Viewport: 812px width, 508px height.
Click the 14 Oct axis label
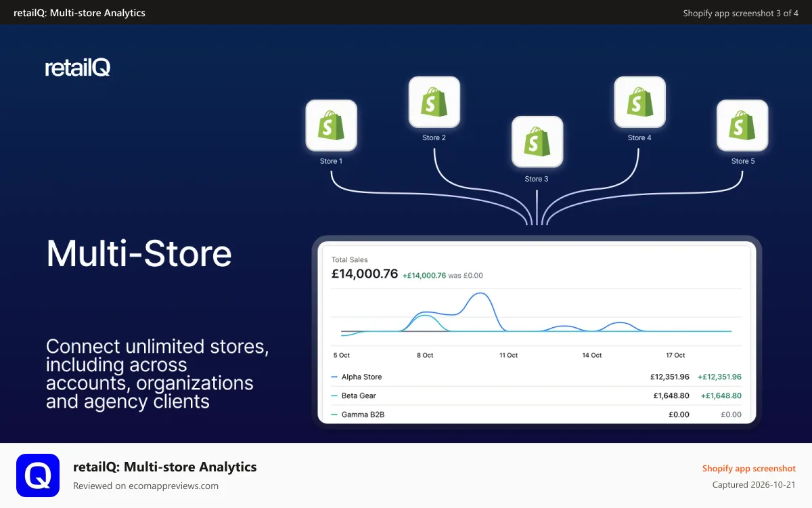coord(592,355)
